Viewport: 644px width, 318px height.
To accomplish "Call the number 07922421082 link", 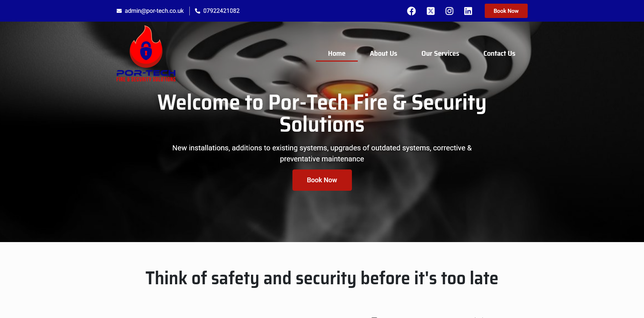I will coord(221,11).
